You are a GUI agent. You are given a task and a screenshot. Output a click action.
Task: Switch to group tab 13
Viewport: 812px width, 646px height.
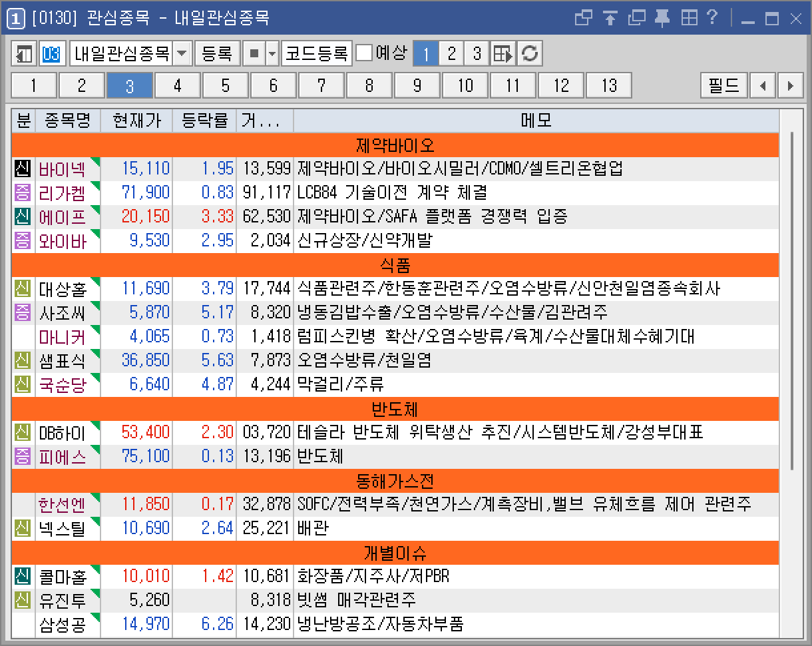pyautogui.click(x=609, y=86)
